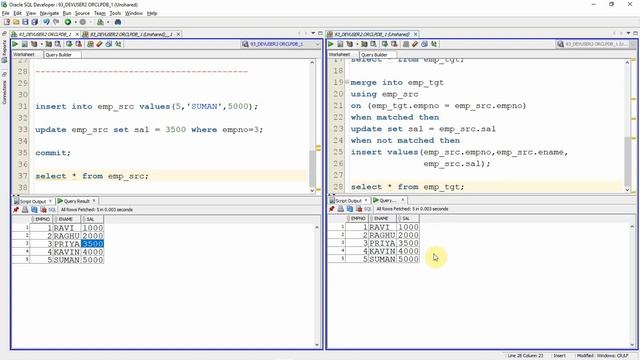Pin the right query result panel
Image resolution: width=640 pixels, height=360 pixels.
click(x=331, y=209)
